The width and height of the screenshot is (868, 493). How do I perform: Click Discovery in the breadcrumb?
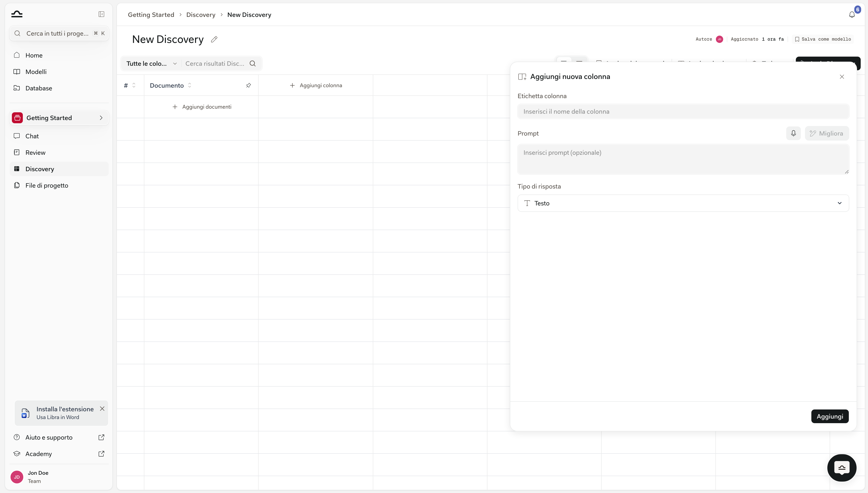[201, 15]
